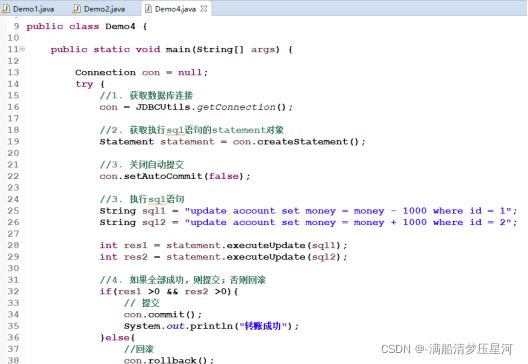Click the comment on line 18 containing 'statement'
Viewport: 528px width, 364px height.
point(192,130)
